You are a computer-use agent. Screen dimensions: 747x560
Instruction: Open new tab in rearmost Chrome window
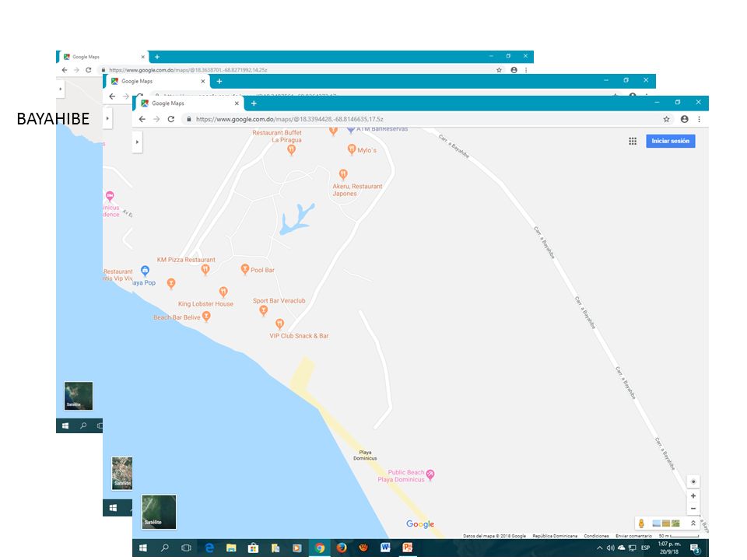tap(156, 57)
